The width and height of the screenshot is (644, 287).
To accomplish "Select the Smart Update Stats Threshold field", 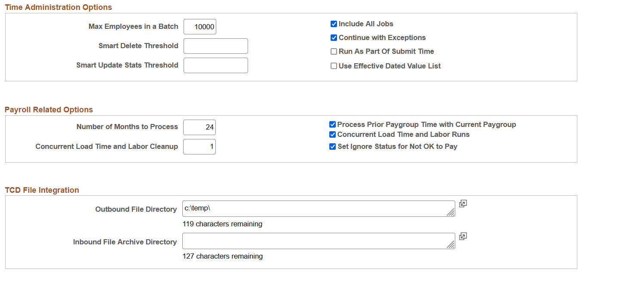I will click(x=215, y=65).
